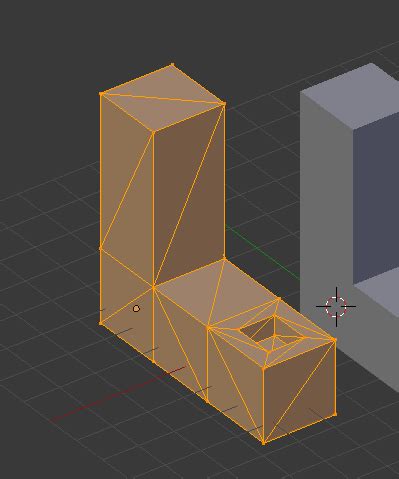Image resolution: width=399 pixels, height=479 pixels.
Task: Select the topmost back vertex of the tall column
Action: coord(172,64)
